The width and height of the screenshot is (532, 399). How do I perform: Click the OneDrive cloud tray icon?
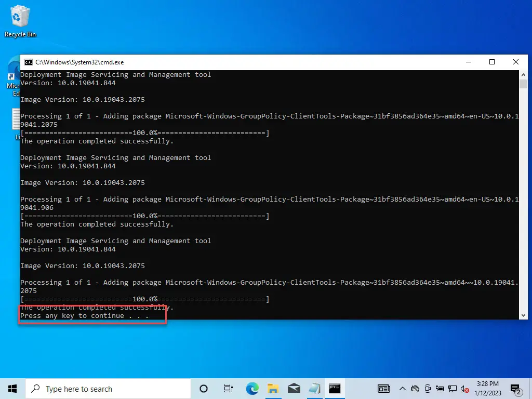coord(415,389)
